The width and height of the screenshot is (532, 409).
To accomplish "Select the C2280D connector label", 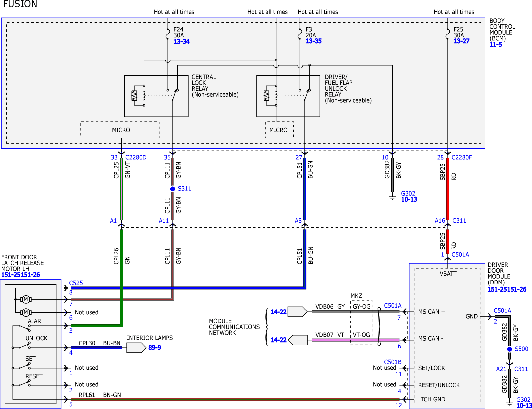I will (136, 157).
